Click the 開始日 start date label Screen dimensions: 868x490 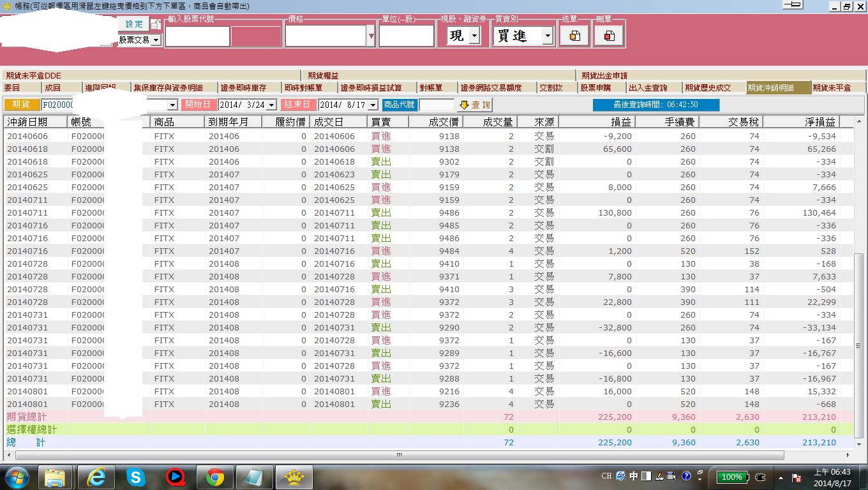(198, 105)
